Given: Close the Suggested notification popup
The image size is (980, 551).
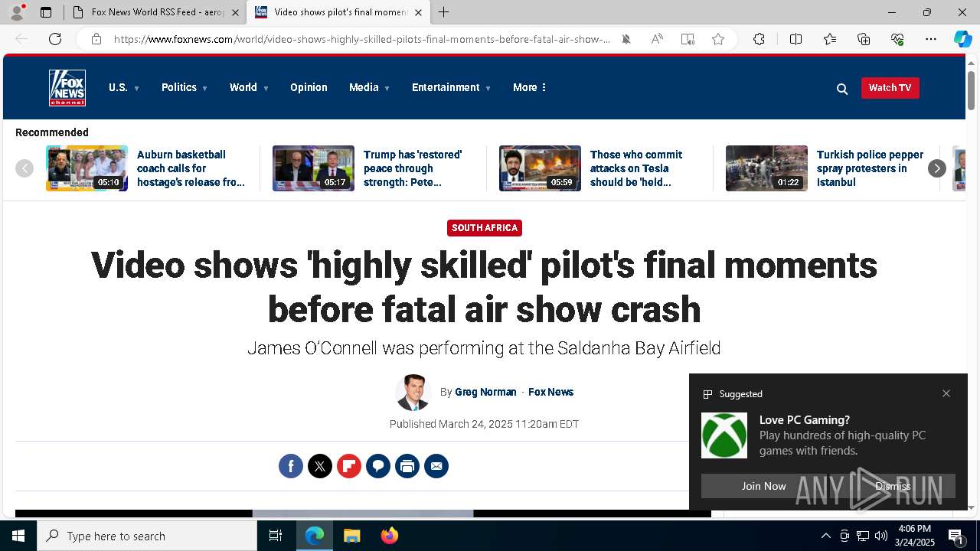Looking at the screenshot, I should (946, 393).
